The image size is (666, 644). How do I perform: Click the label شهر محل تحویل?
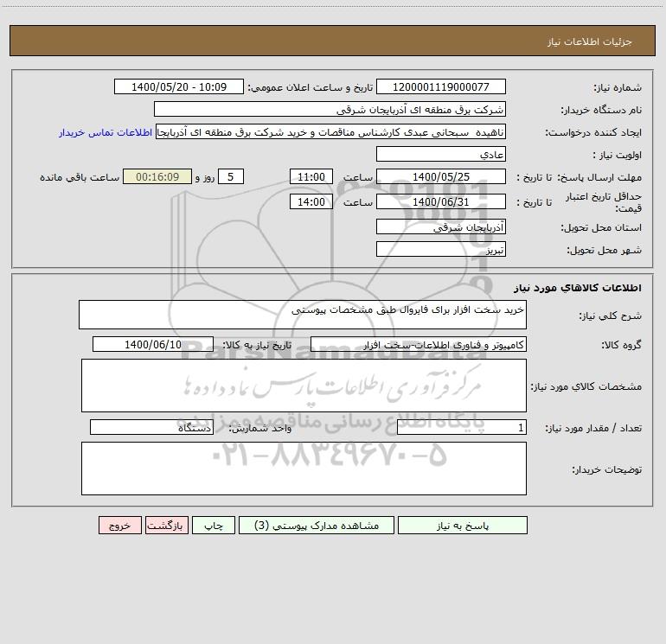tap(605, 251)
